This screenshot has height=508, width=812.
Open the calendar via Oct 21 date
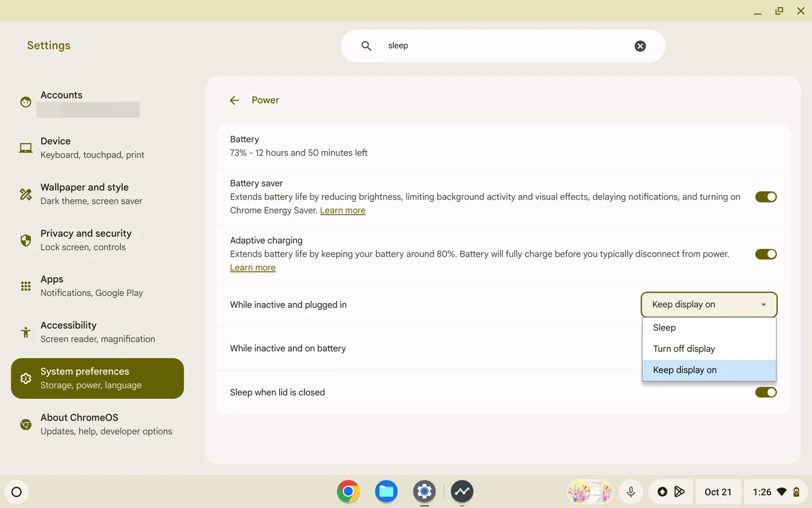tap(718, 492)
